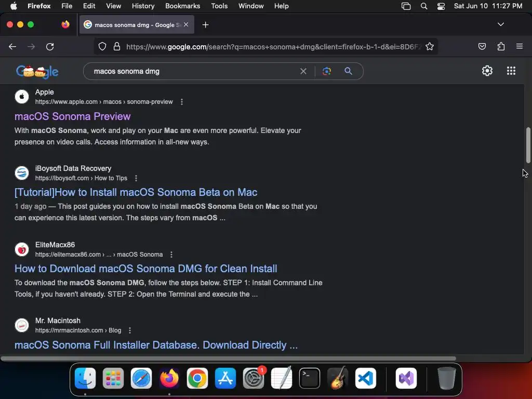Open the Window menu
Image resolution: width=532 pixels, height=399 pixels.
coord(251,6)
